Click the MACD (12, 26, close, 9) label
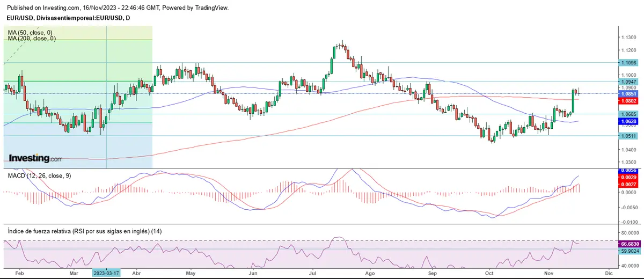Screen dimensions: 644x279 tap(38, 175)
